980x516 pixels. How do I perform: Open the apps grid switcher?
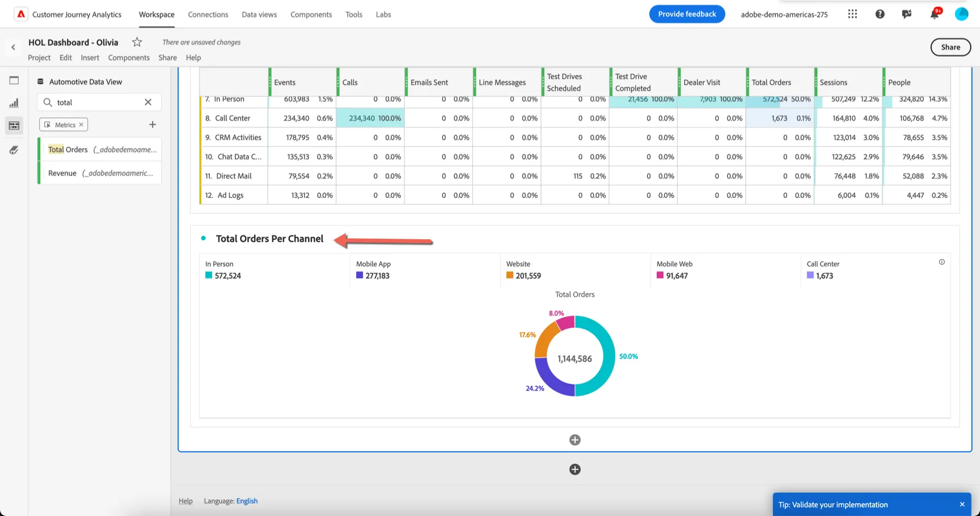coord(852,14)
